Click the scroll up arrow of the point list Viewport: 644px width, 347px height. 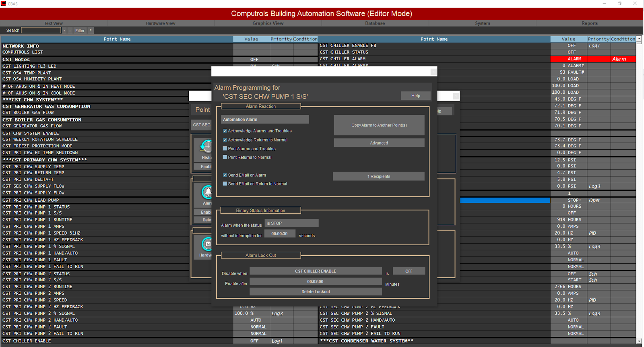[x=639, y=39]
